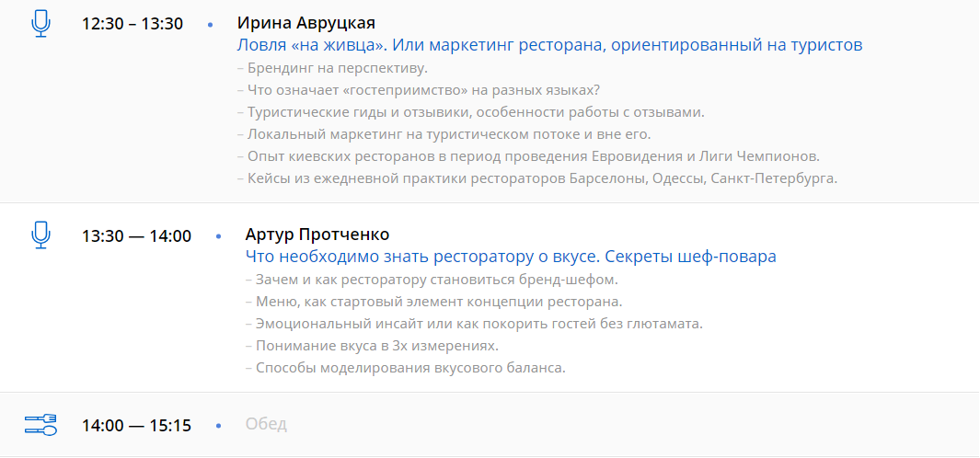Click the time slot 13:30 — 14:00
Image resolution: width=980 pixels, height=458 pixels.
pos(136,236)
